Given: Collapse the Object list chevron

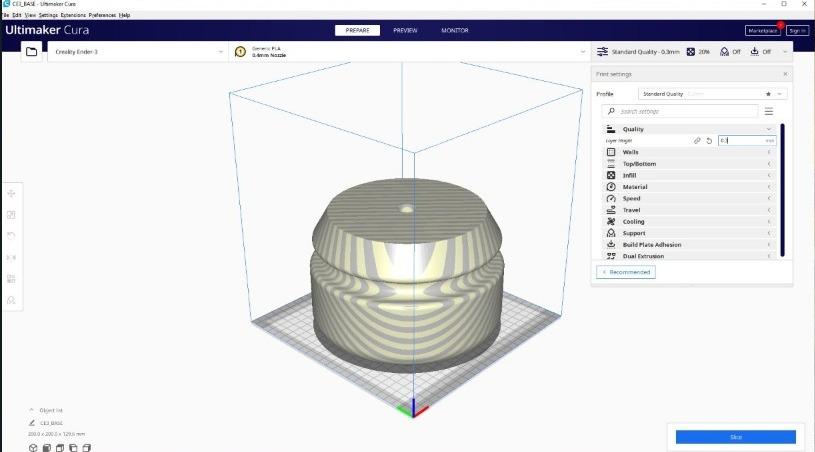Looking at the screenshot, I should pos(31,410).
